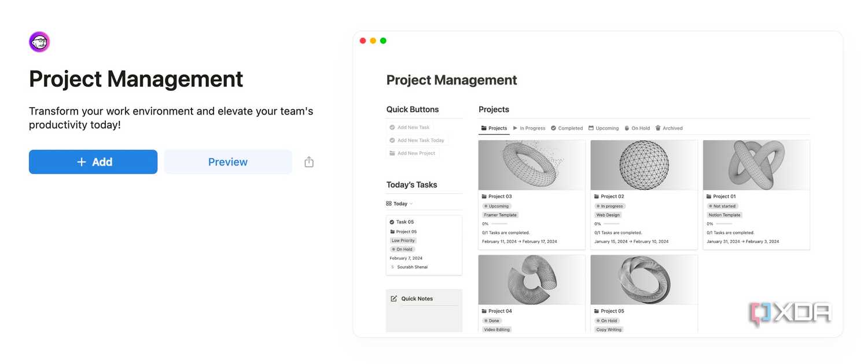Click the Project 01 title text
The image size is (868, 364).
pos(724,197)
